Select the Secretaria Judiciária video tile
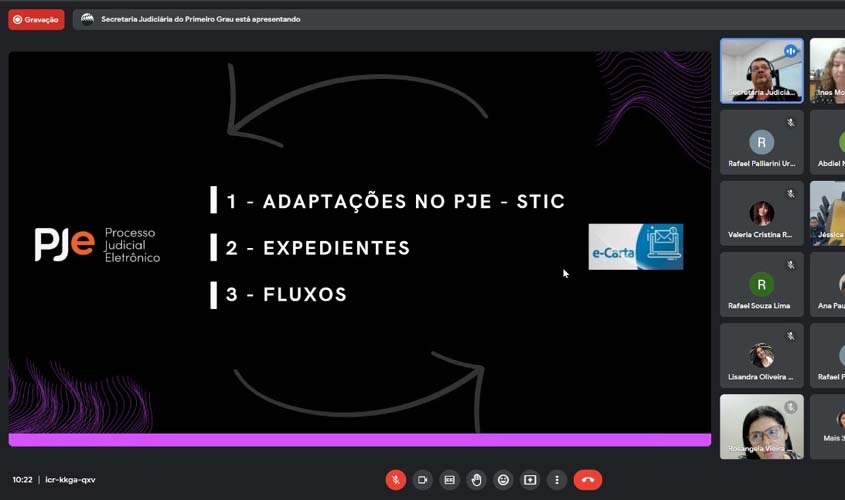The image size is (845, 500). (761, 70)
